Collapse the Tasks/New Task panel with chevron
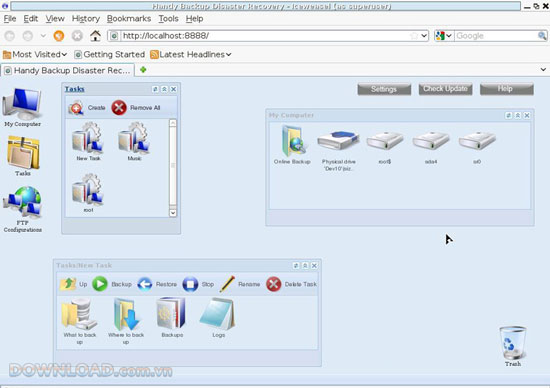This screenshot has width=550, height=388. click(305, 266)
